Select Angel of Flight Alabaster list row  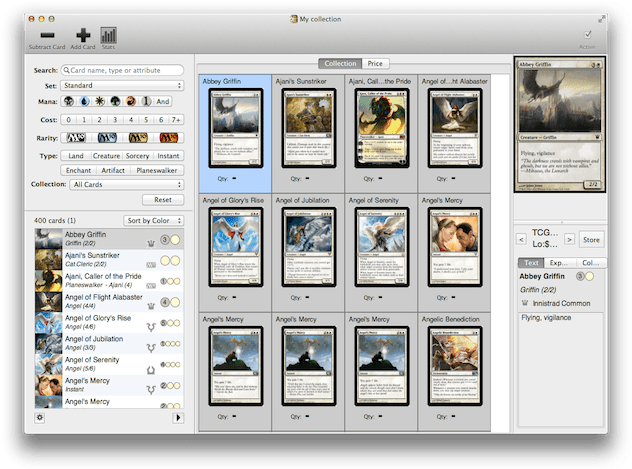pos(109,301)
